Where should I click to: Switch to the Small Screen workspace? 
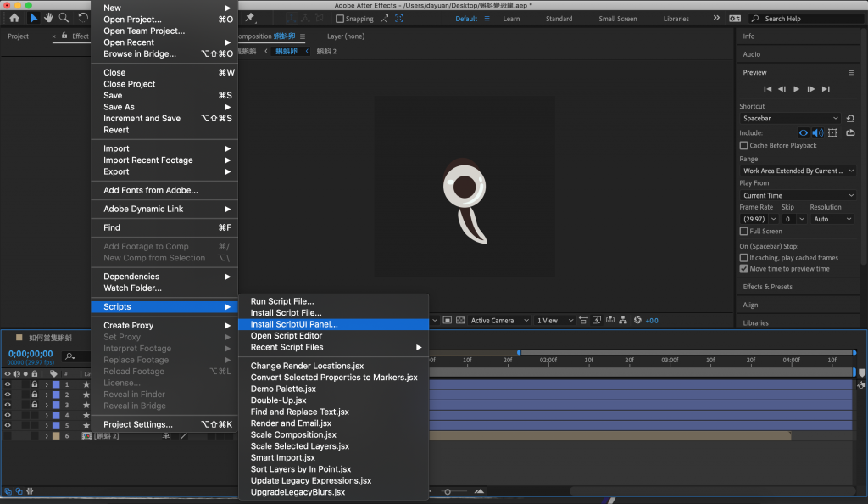click(x=618, y=19)
